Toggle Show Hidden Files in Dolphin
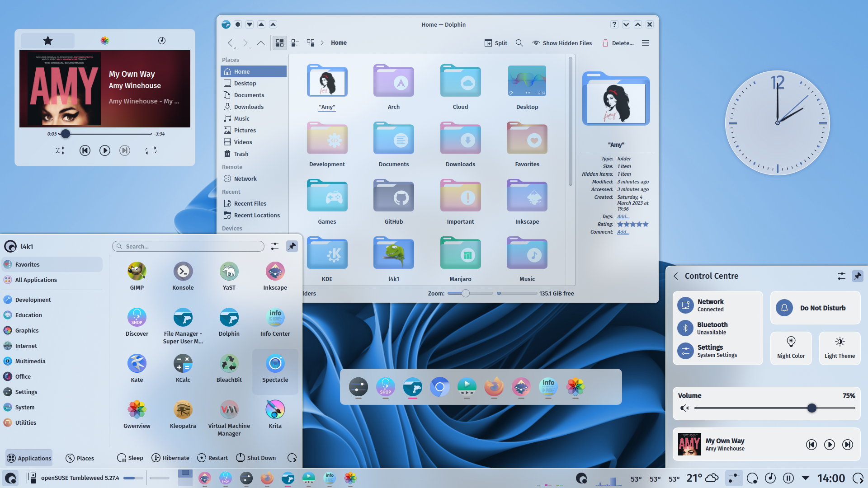 (x=562, y=43)
